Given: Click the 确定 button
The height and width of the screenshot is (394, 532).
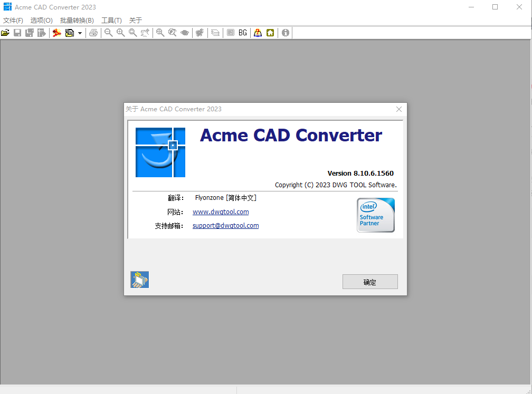Looking at the screenshot, I should pos(370,281).
